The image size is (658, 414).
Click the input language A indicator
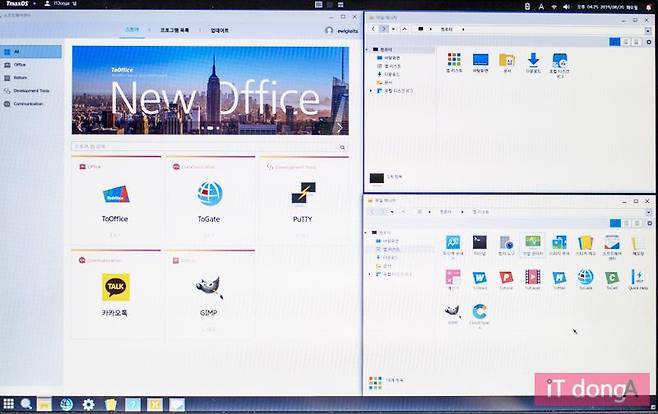pos(541,7)
